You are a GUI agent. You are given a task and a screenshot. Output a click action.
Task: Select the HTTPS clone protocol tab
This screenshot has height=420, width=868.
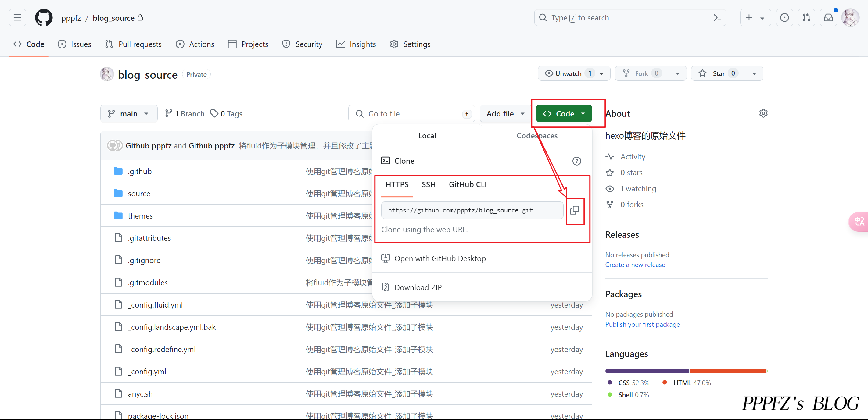tap(397, 185)
